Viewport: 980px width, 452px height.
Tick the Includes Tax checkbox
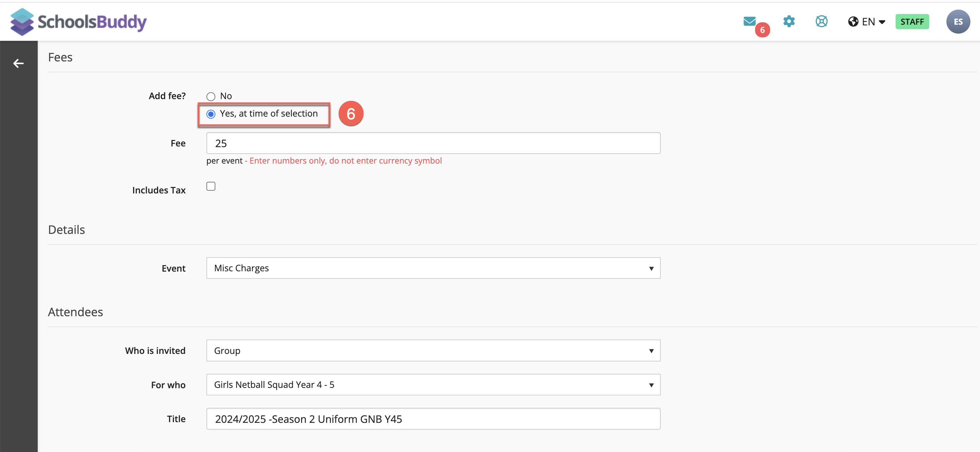pyautogui.click(x=211, y=186)
